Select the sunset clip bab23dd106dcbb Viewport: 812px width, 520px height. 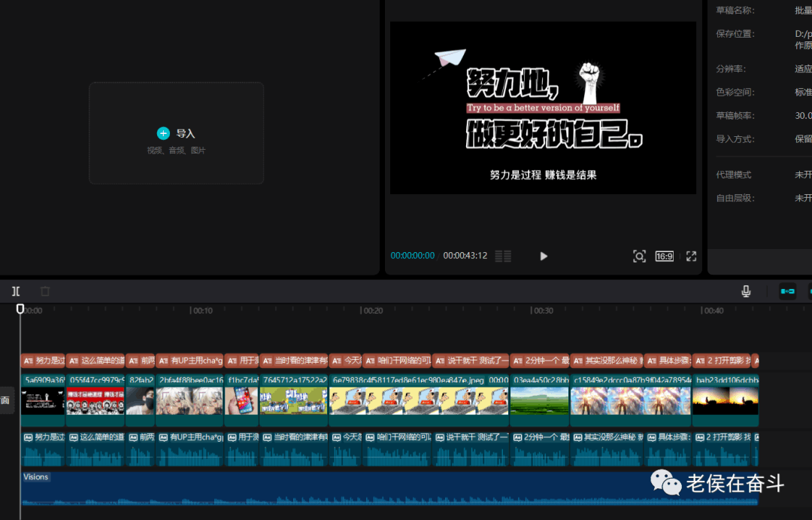(726, 400)
